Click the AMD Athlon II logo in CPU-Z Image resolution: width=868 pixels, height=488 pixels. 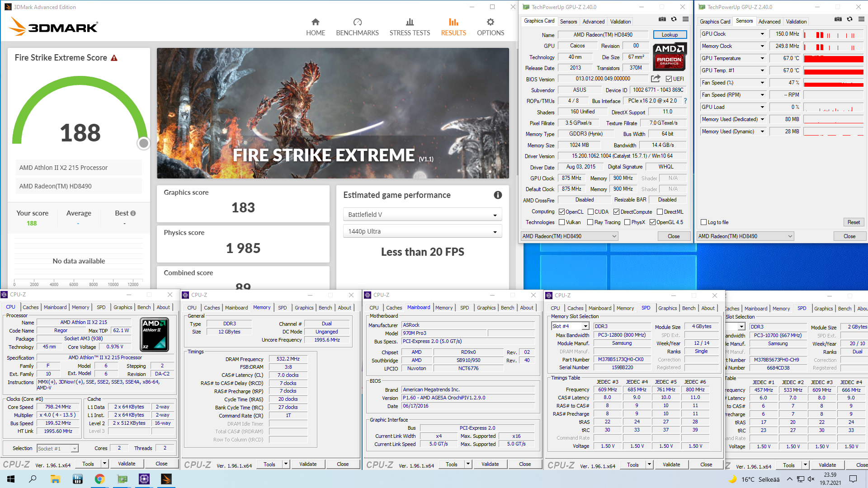(x=155, y=334)
